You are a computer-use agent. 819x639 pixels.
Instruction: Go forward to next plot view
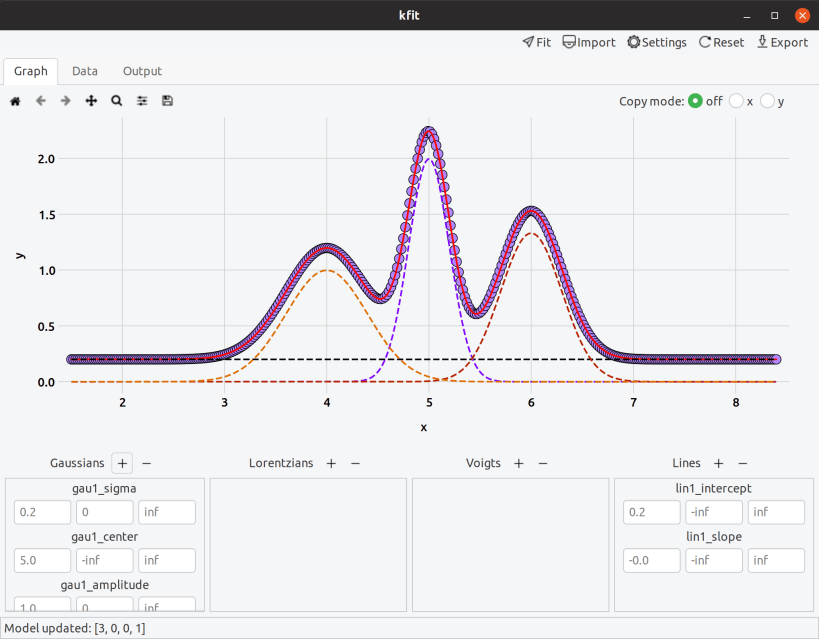click(x=66, y=101)
